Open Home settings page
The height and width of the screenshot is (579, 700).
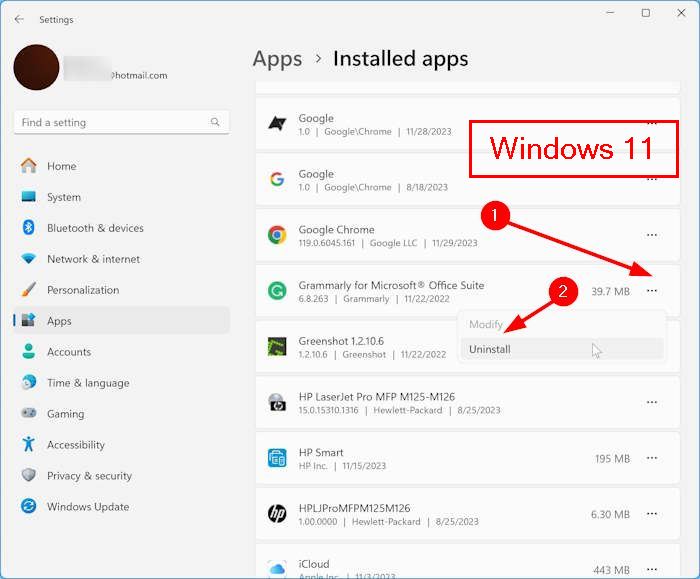(x=121, y=166)
